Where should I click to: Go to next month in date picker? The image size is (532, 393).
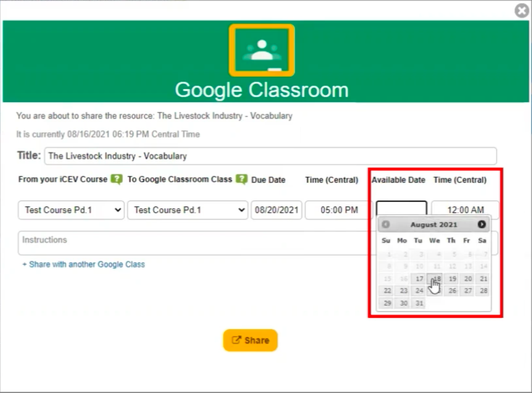[481, 224]
